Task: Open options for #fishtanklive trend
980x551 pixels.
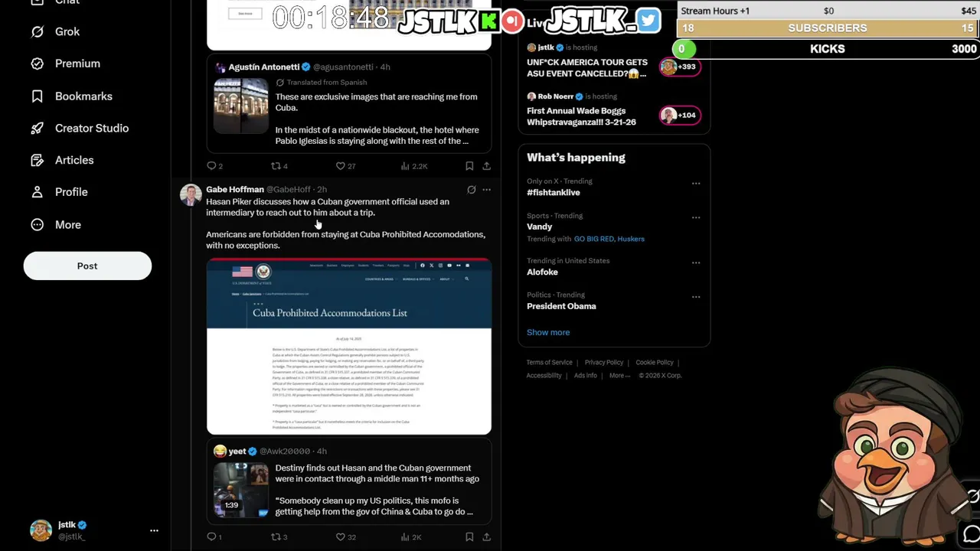Action: coord(696,183)
